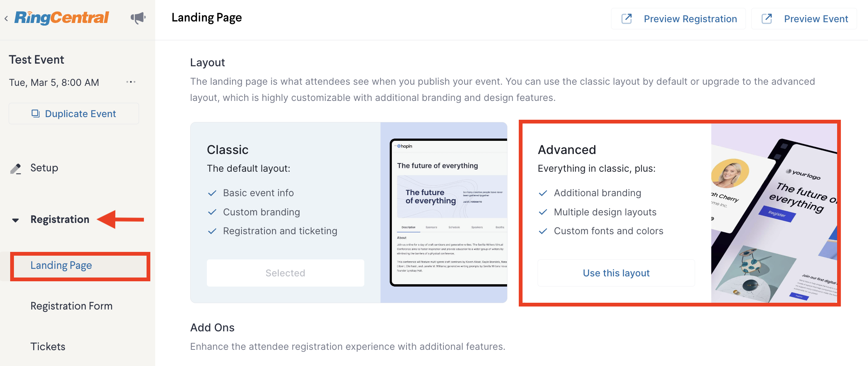Viewport: 868px width, 366px height.
Task: Open the three-dot event options menu
Action: click(x=131, y=82)
